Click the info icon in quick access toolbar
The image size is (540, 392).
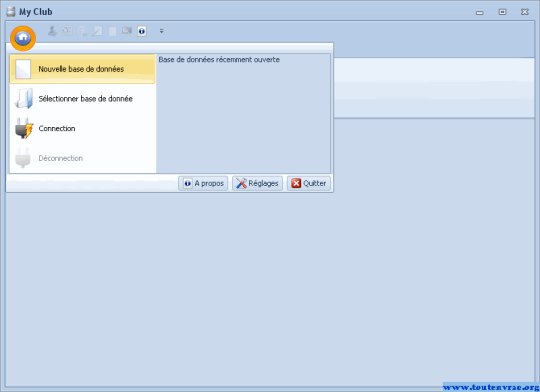point(142,31)
